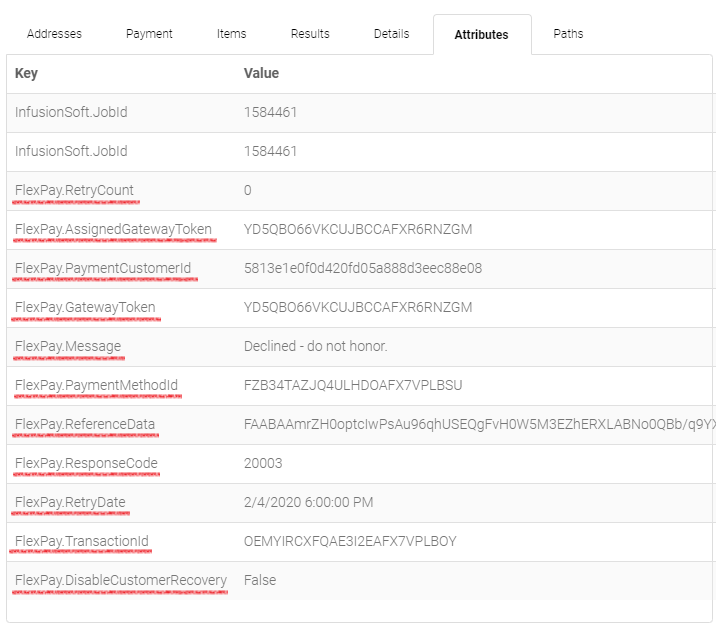Select the FlexPay.GatewayToken key
716x629 pixels.
pos(85,307)
